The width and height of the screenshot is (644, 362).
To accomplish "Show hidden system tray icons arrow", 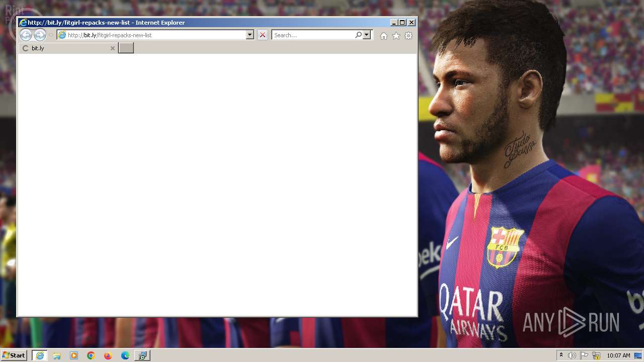I will tap(561, 355).
